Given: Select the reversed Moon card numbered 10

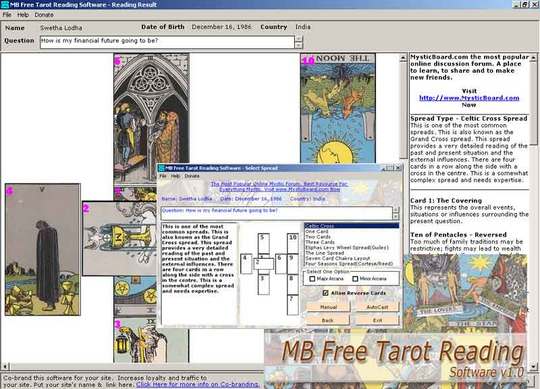Looking at the screenshot, I should (338, 108).
